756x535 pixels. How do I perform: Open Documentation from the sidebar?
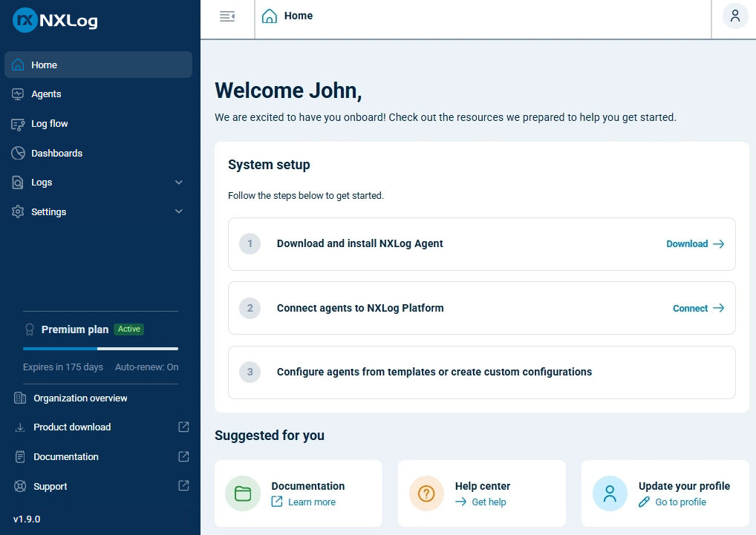coord(64,456)
